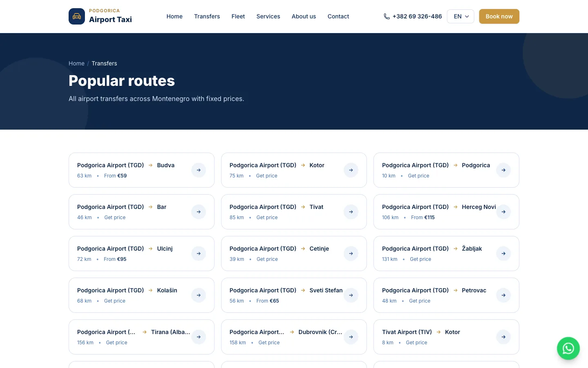Image resolution: width=588 pixels, height=368 pixels.
Task: Click 'From €95' on Ulcinj card
Action: pos(115,259)
